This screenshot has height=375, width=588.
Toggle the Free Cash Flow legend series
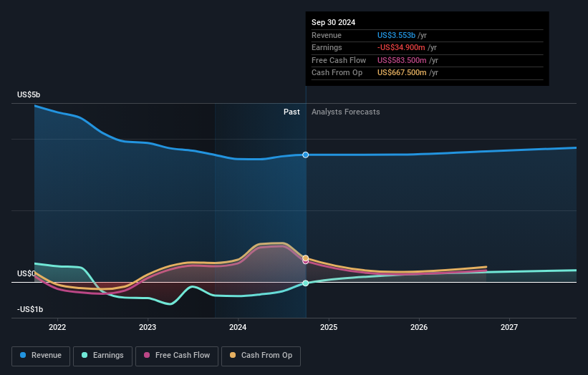click(x=177, y=356)
